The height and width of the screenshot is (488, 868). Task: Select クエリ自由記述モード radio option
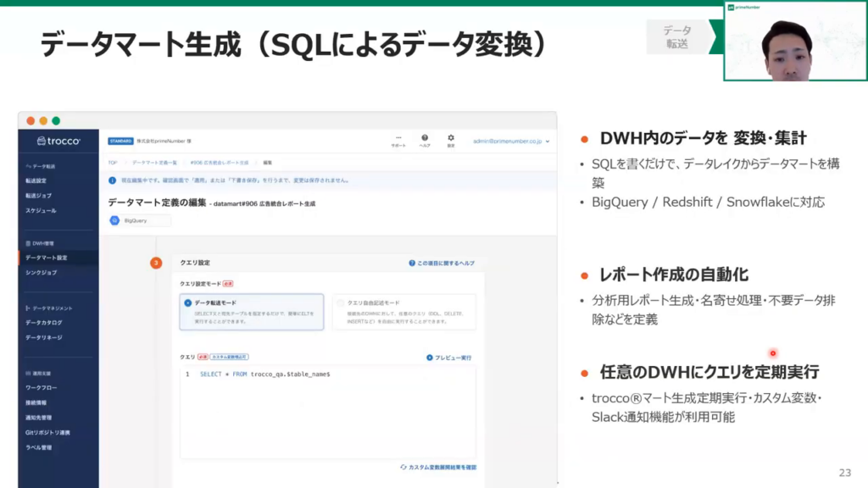pos(340,302)
